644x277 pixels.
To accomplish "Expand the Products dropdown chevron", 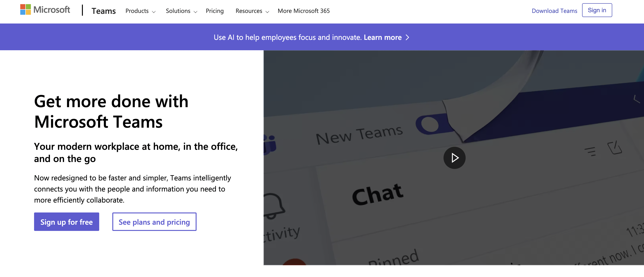I will coord(154,12).
